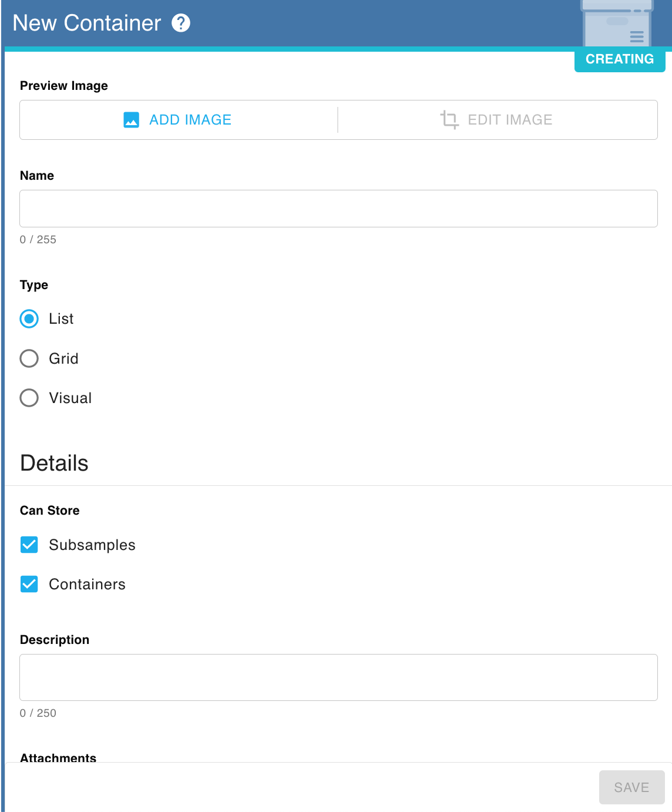The height and width of the screenshot is (812, 672).
Task: Choose the Grid container type
Action: tap(29, 358)
